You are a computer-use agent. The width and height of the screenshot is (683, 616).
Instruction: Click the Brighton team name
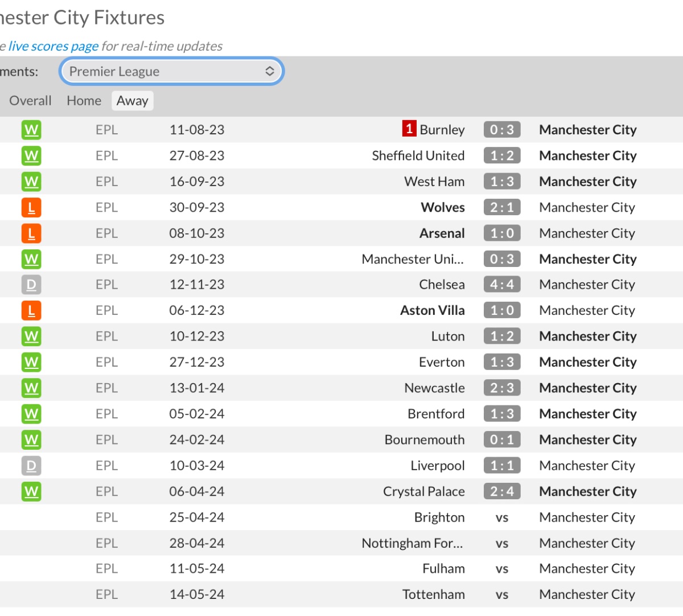(439, 518)
